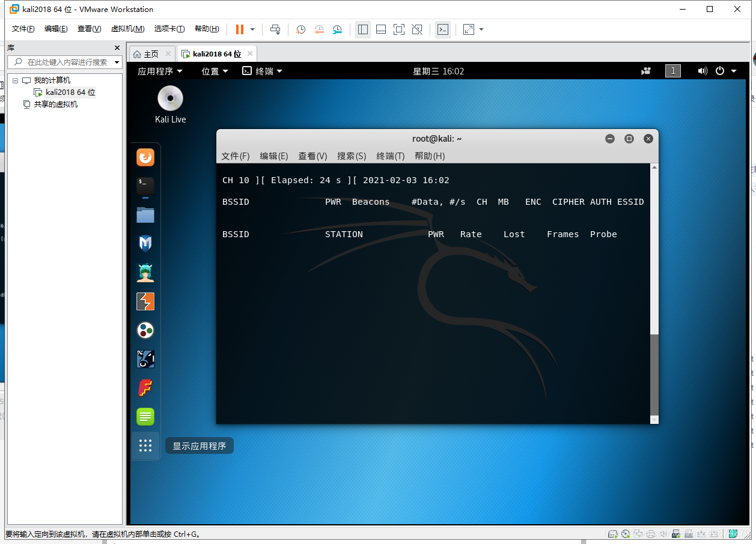
Task: Revert to snapshot toolbar icon
Action: 319,29
